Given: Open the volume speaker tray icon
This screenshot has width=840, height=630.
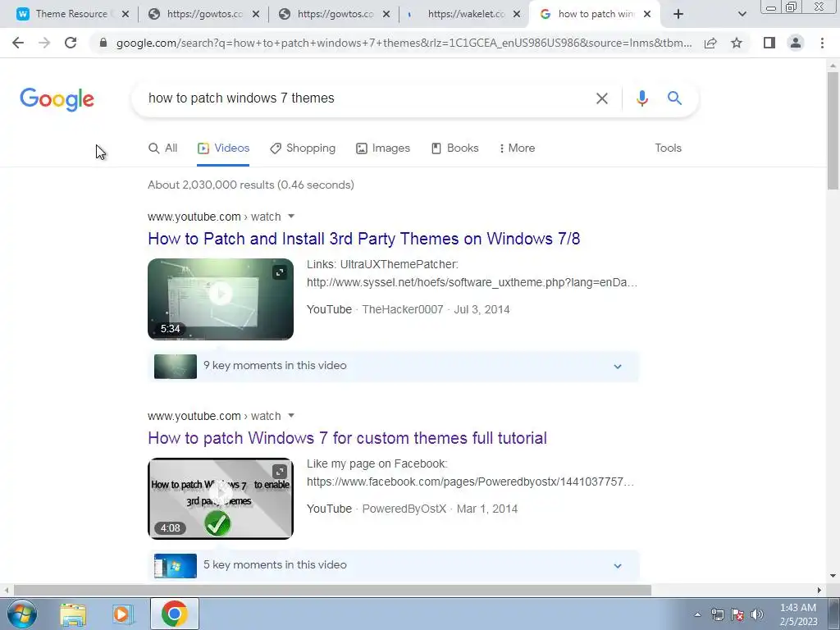Looking at the screenshot, I should tap(757, 614).
